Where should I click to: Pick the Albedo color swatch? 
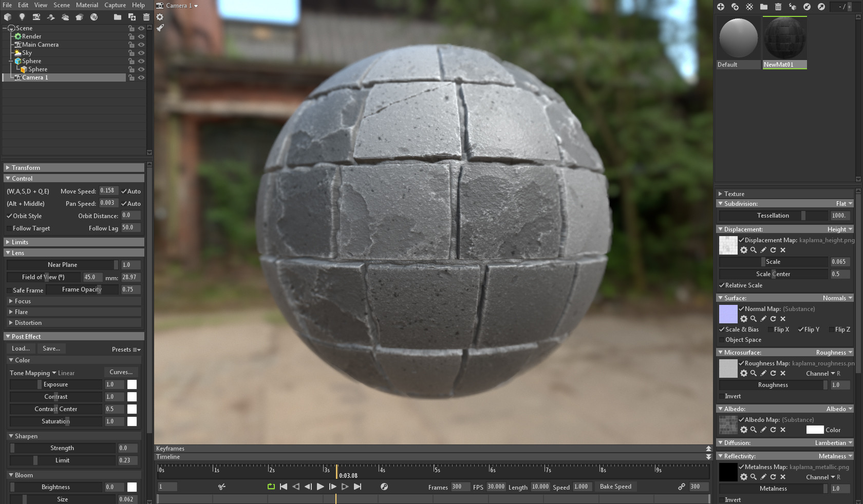(x=816, y=430)
